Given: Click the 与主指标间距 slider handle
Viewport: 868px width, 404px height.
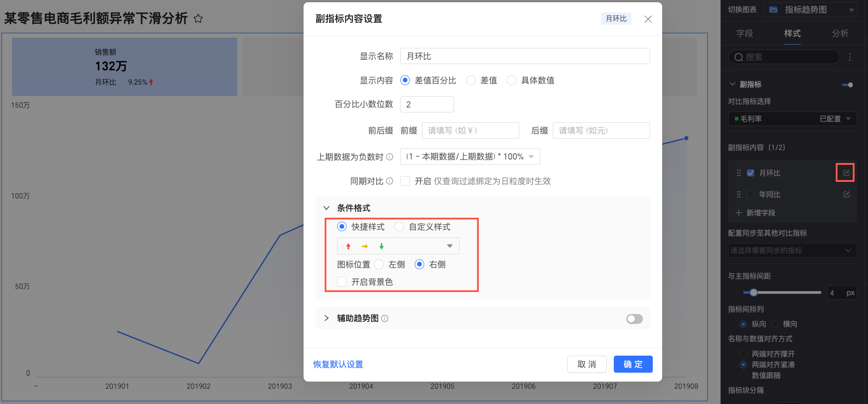Looking at the screenshot, I should (x=754, y=292).
